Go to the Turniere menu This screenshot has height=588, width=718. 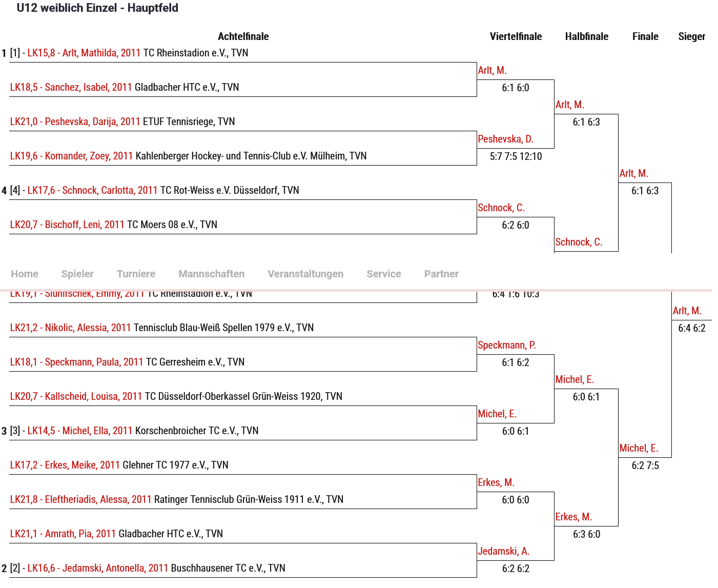pos(136,274)
